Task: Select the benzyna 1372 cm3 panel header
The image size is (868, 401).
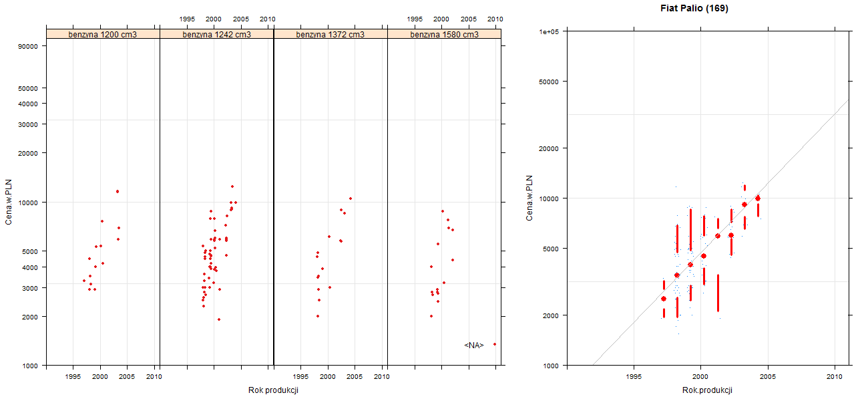Action: pos(331,34)
